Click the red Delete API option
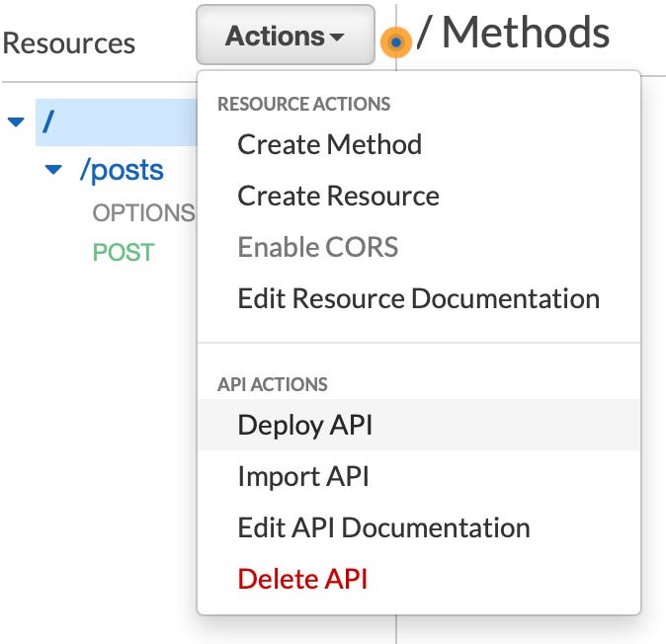This screenshot has width=666, height=644. (302, 579)
